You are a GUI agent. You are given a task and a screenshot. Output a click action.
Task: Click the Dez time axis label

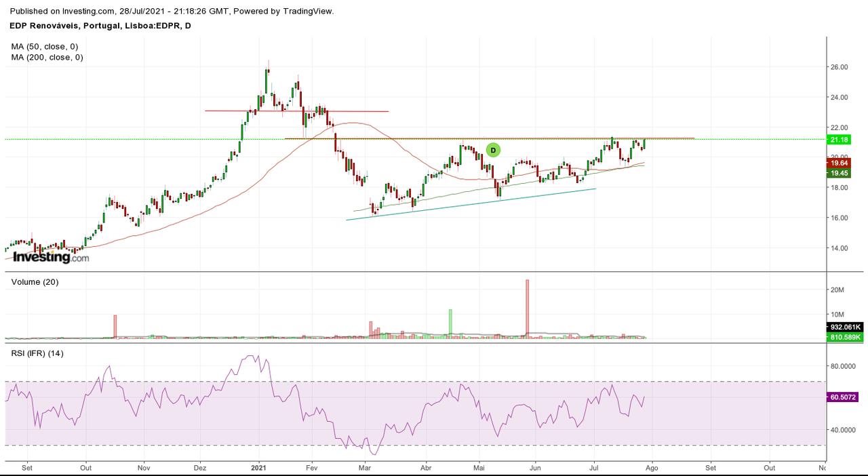pyautogui.click(x=201, y=467)
